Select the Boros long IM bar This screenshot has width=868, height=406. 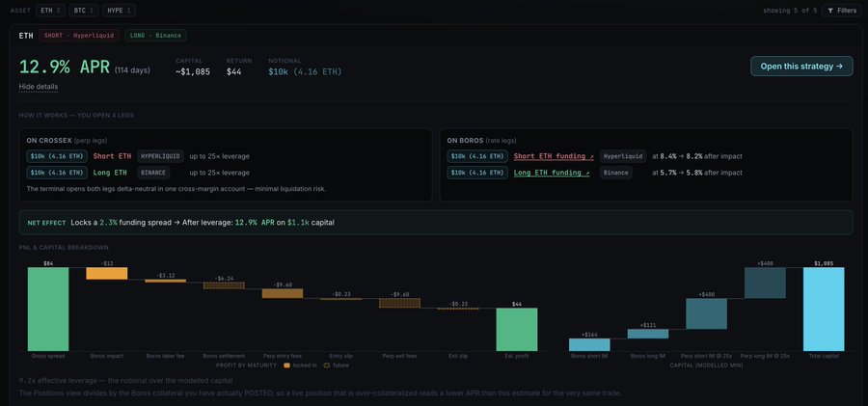click(648, 334)
